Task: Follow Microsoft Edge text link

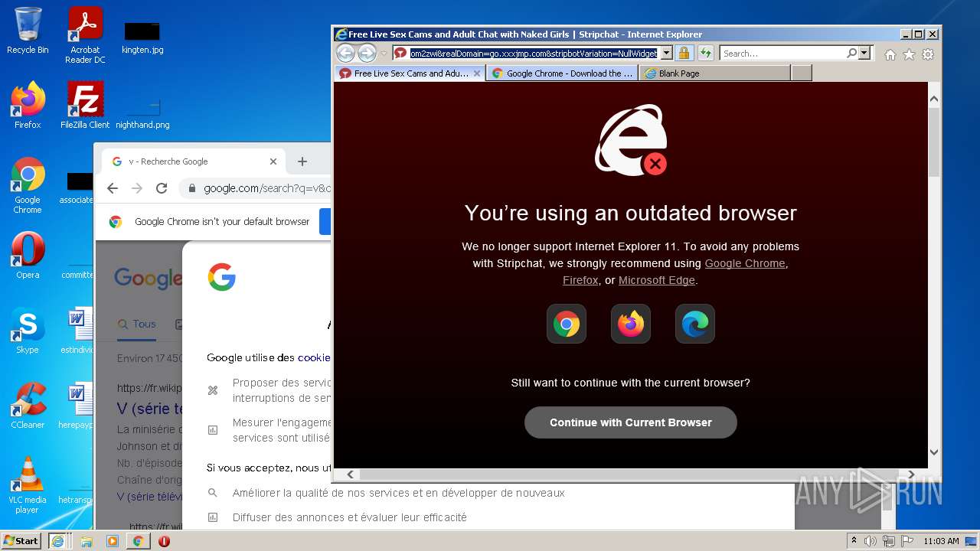Action: pos(657,280)
